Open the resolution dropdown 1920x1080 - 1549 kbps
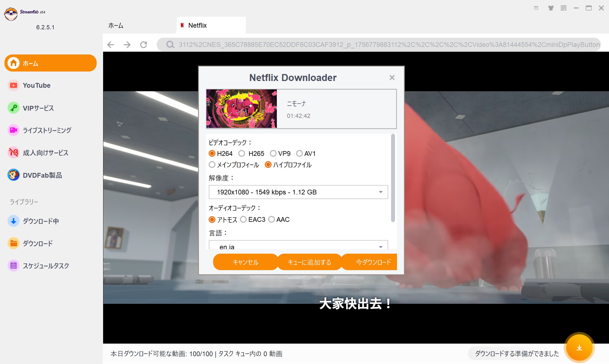609x364 pixels. [298, 192]
